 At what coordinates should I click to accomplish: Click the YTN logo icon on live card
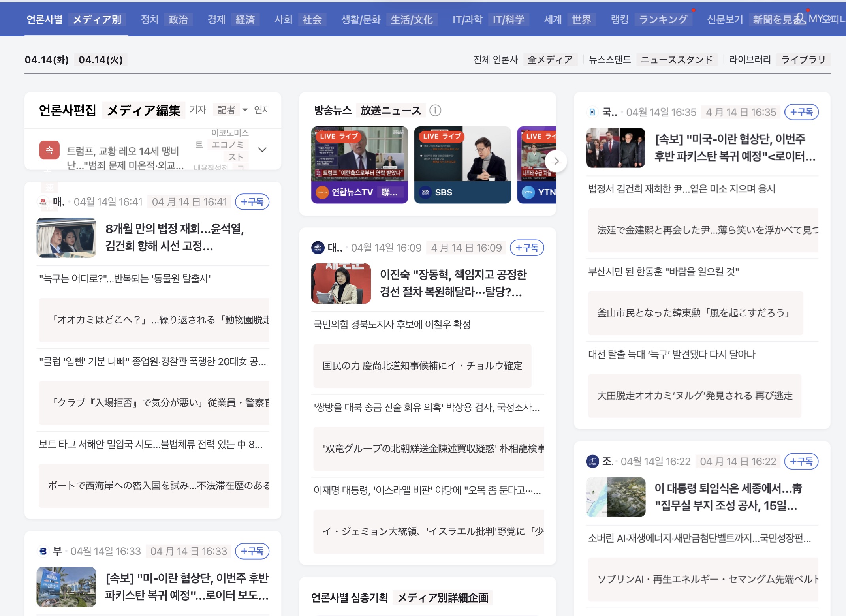[x=528, y=192]
